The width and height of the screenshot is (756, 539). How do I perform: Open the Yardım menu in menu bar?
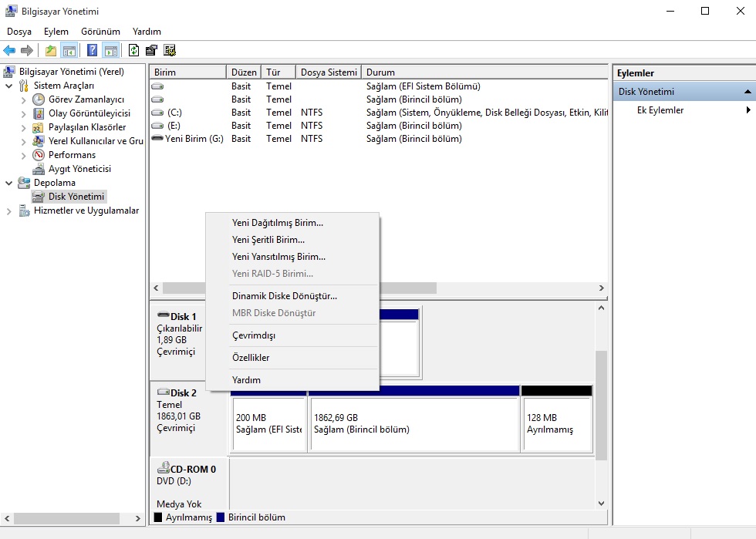(x=147, y=32)
